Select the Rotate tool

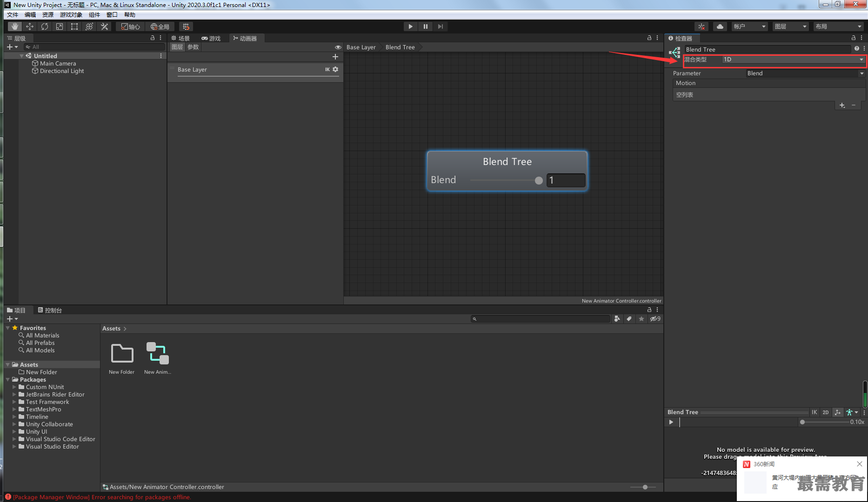(x=45, y=26)
